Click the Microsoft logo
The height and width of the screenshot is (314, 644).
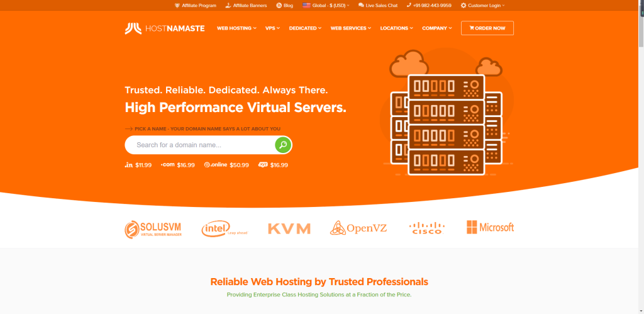491,227
